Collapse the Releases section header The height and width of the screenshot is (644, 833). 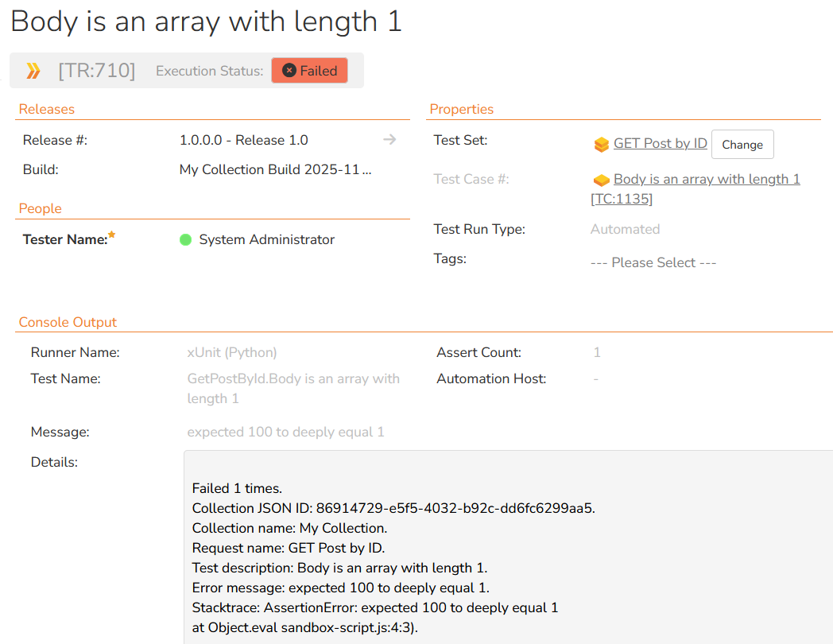point(47,109)
